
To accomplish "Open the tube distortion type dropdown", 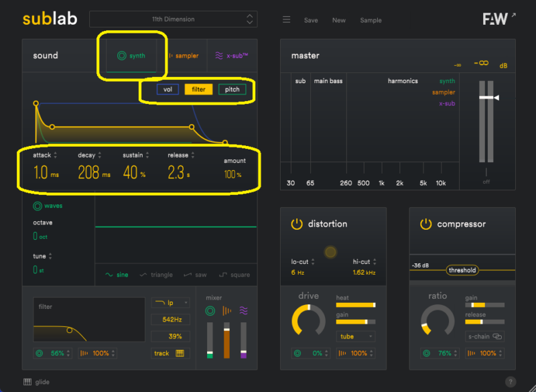I will pos(355,336).
